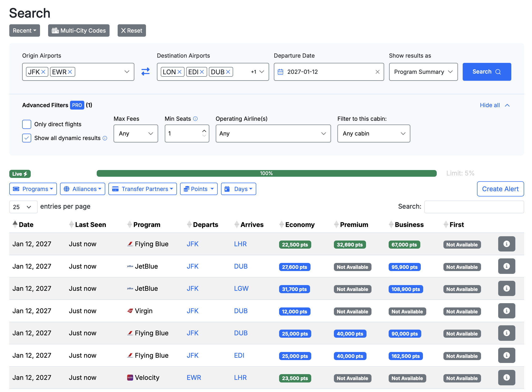Click the EWR departure airport link
This screenshot has width=532, height=392.
point(194,377)
